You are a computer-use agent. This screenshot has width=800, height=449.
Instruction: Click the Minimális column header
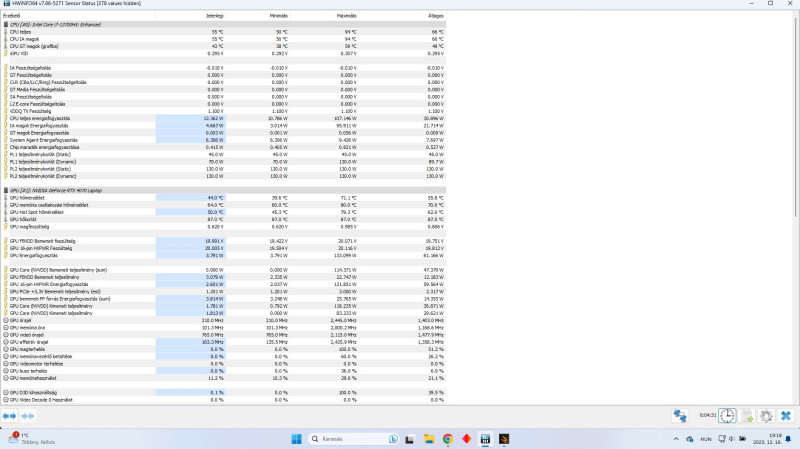[x=257, y=16]
